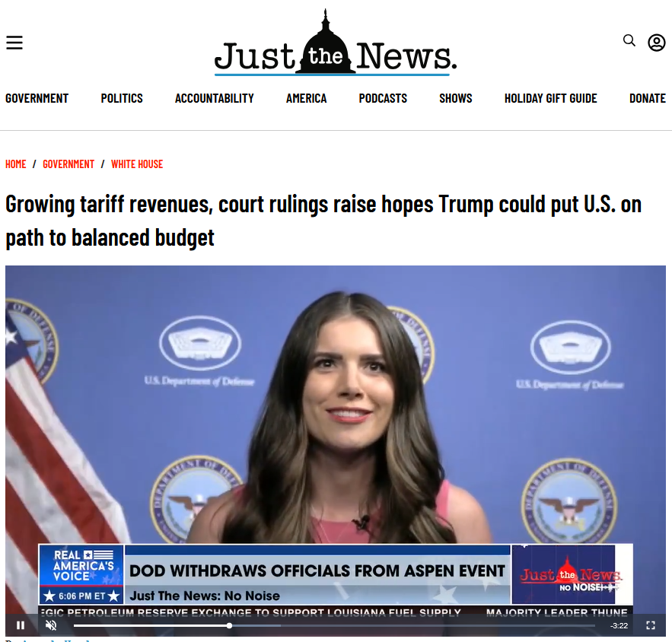
Task: Enter fullscreen video mode
Action: tap(651, 625)
